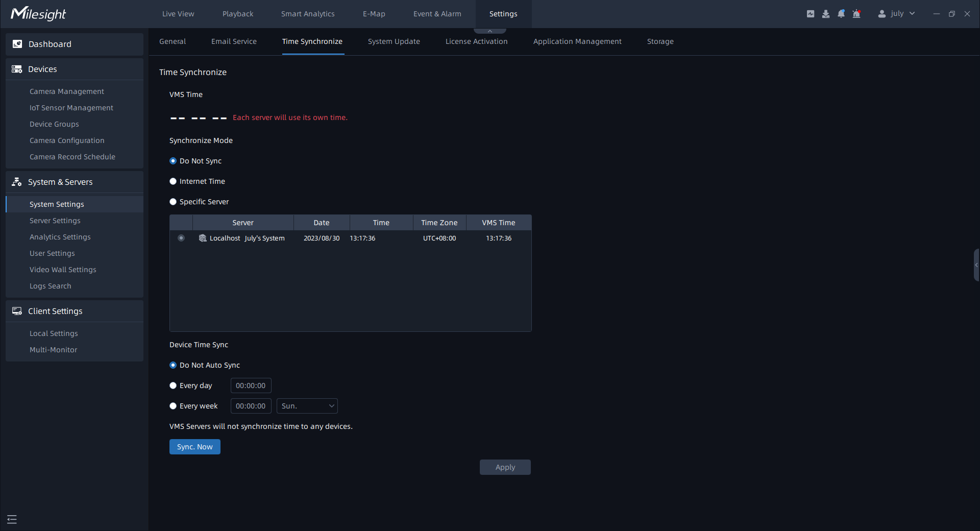
Task: Collapse the top navigation bar chevron
Action: pyautogui.click(x=490, y=31)
